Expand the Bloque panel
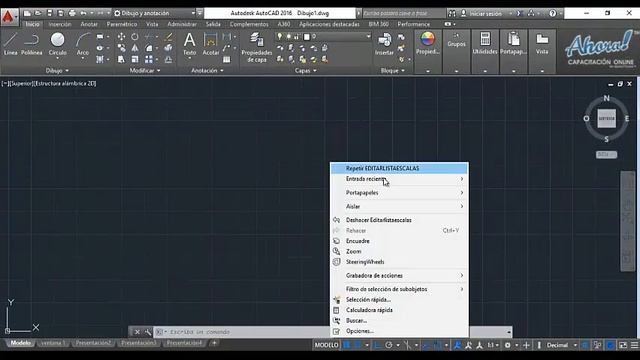This screenshot has height=360, width=640. pos(392,71)
